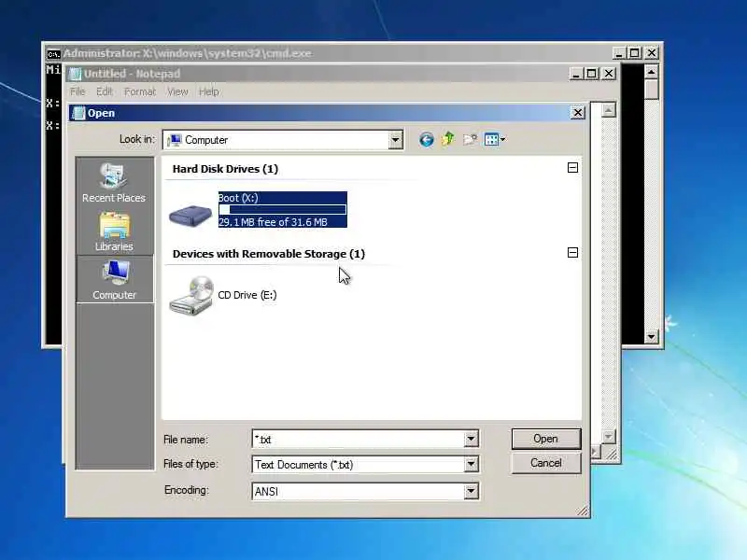Screen dimensions: 747x560
Task: Open Notepad Help menu
Action: click(208, 91)
